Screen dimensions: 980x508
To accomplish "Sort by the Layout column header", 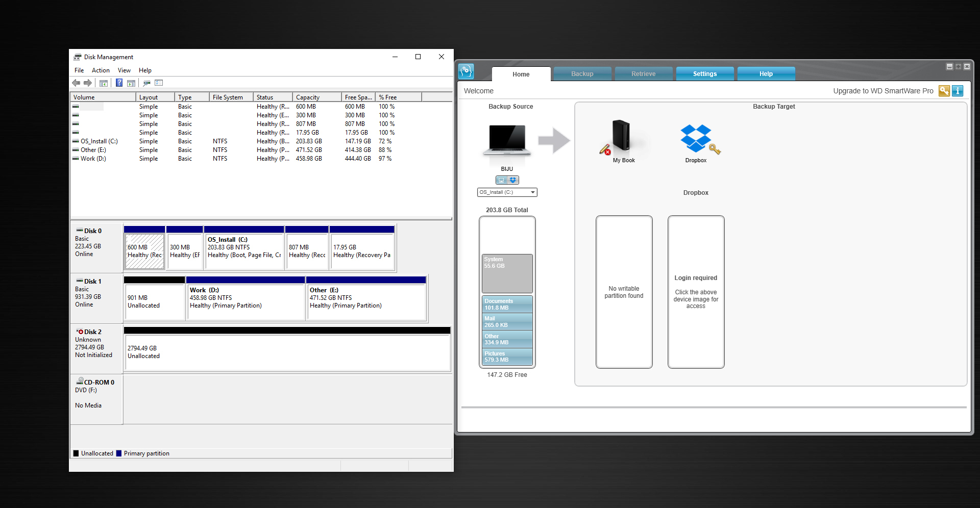I will click(x=155, y=97).
